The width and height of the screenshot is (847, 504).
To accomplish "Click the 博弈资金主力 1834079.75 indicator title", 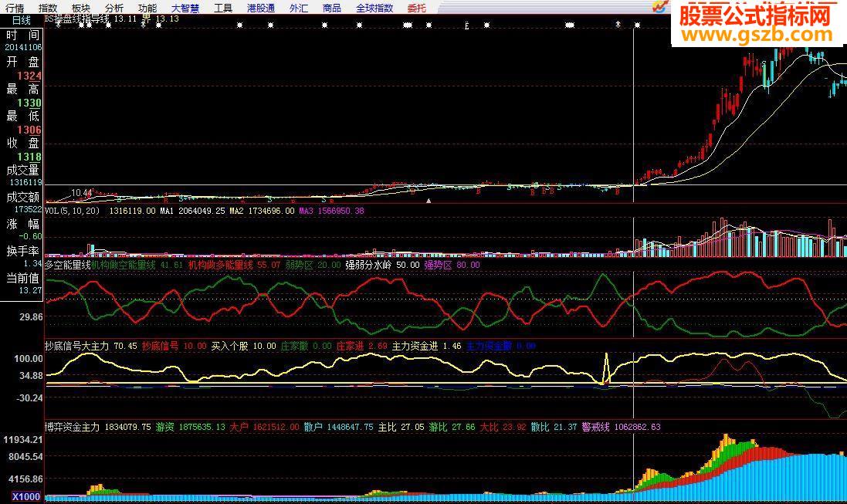I will click(x=98, y=427).
